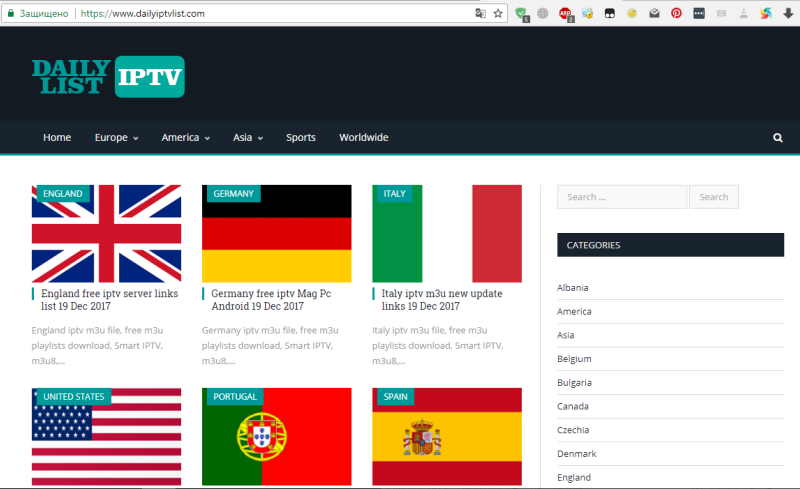800x489 pixels.
Task: Click the UNITED STATES category tag label
Action: (x=73, y=397)
